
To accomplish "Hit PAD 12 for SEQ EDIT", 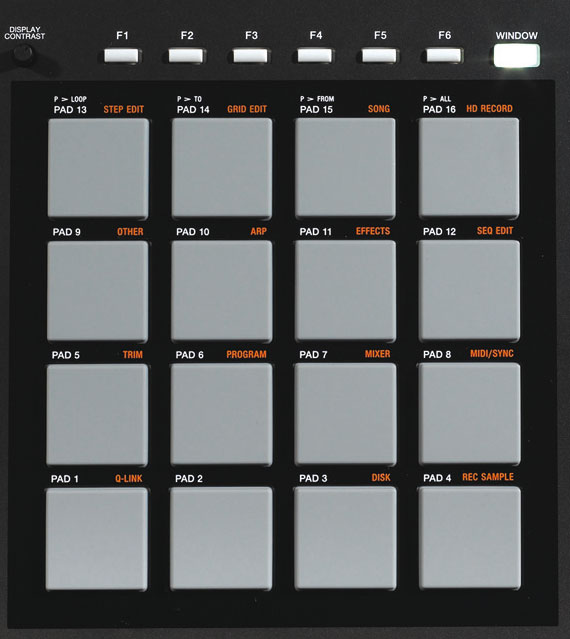I will point(469,290).
